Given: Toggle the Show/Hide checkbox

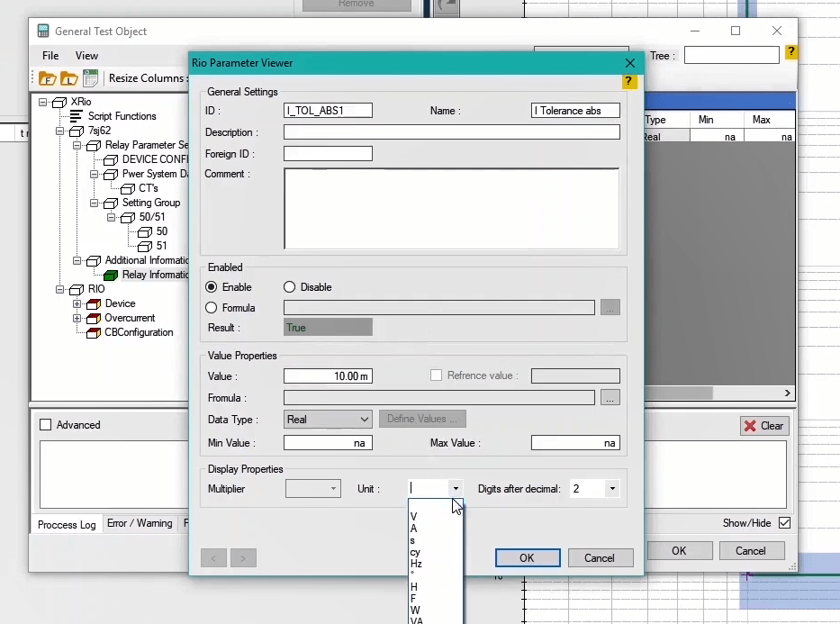Looking at the screenshot, I should pos(784,523).
